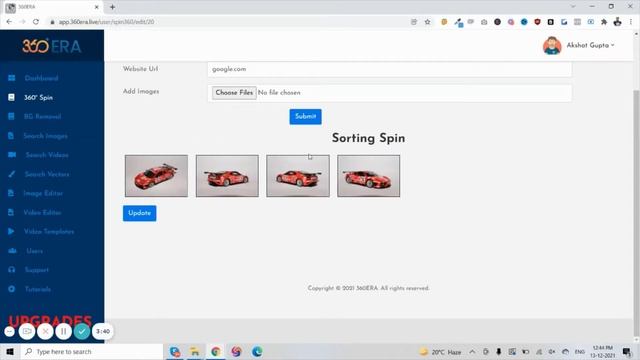Image resolution: width=640 pixels, height=360 pixels.
Task: Open Microsoft Edge from the taskbar
Action: coord(257,351)
